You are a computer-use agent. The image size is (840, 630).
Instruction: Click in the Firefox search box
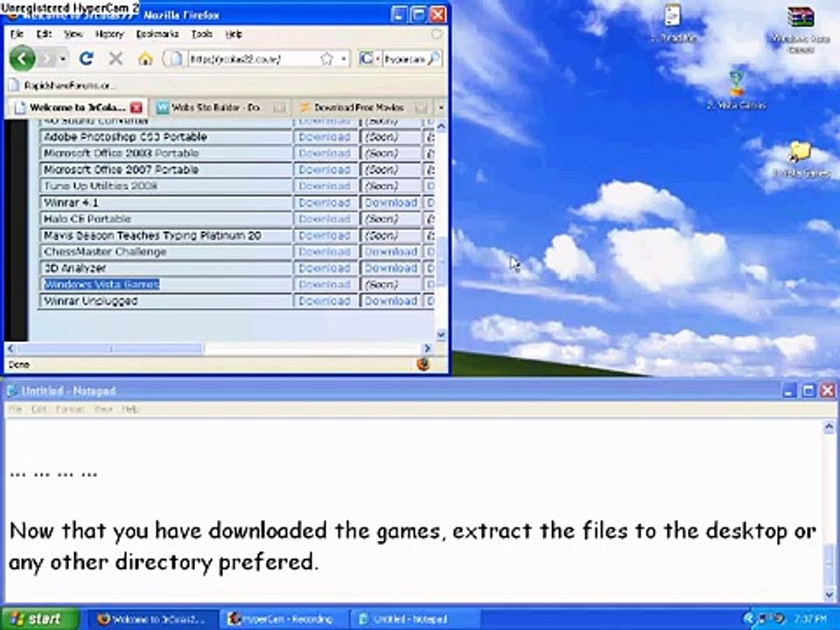coord(404,59)
